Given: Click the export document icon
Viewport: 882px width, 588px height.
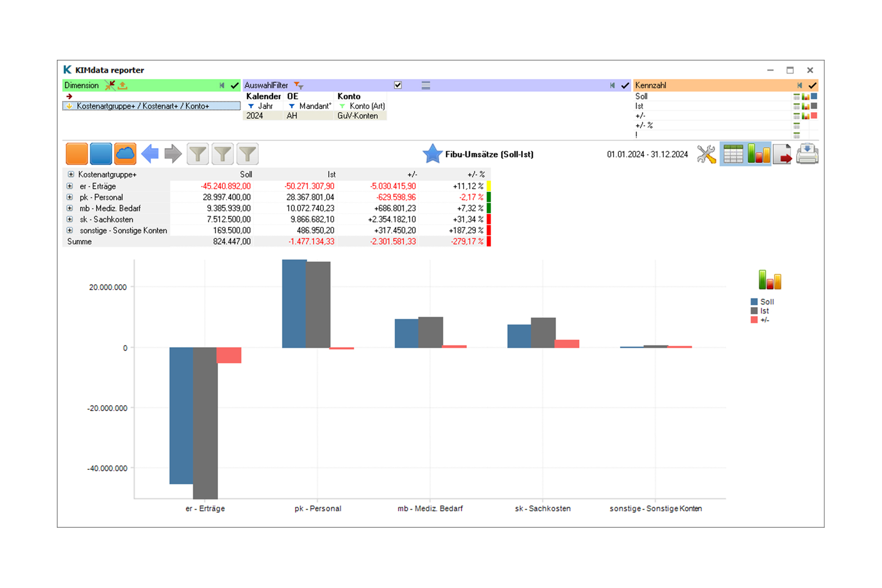Looking at the screenshot, I should pyautogui.click(x=783, y=154).
